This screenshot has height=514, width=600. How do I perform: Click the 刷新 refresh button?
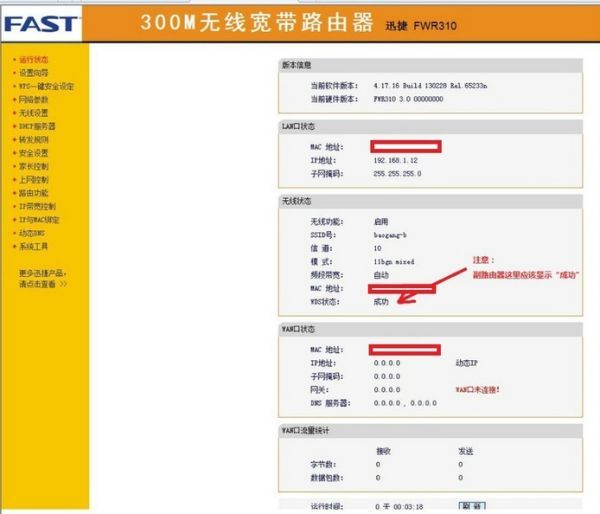point(472,506)
